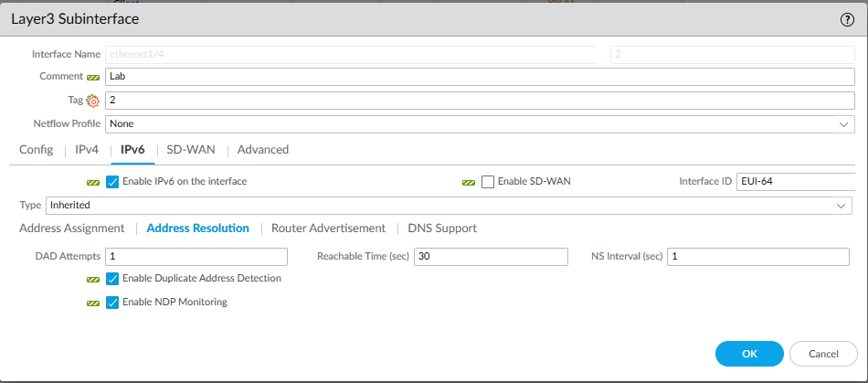Click the override icon beside Comment
Image resolution: width=868 pixels, height=383 pixels.
(92, 77)
